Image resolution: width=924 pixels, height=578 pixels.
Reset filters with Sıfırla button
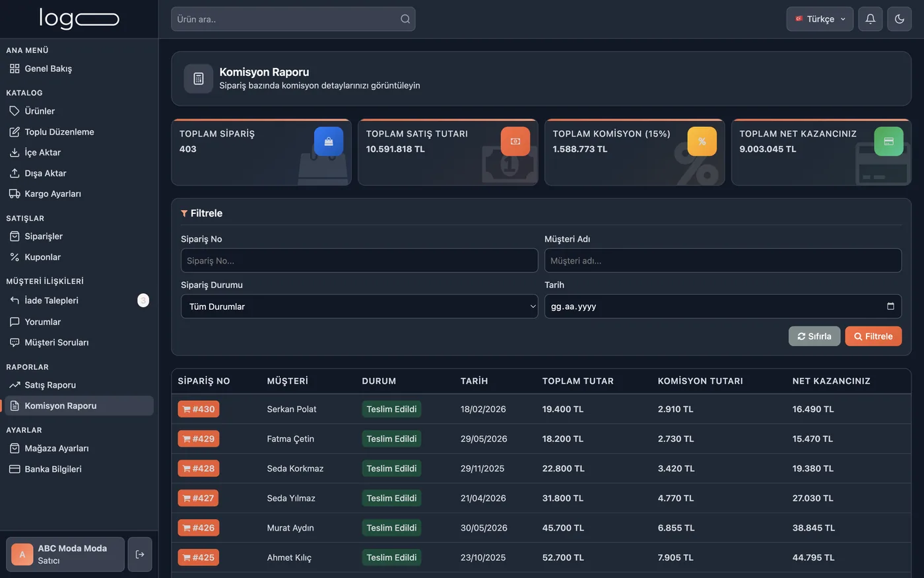(814, 336)
